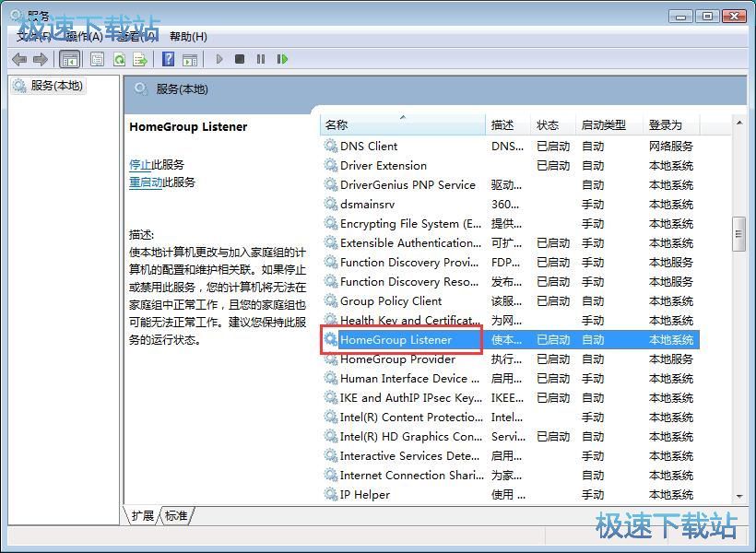Select Extensible Authentication service row
Screen dimensions: 756x553
coord(510,243)
